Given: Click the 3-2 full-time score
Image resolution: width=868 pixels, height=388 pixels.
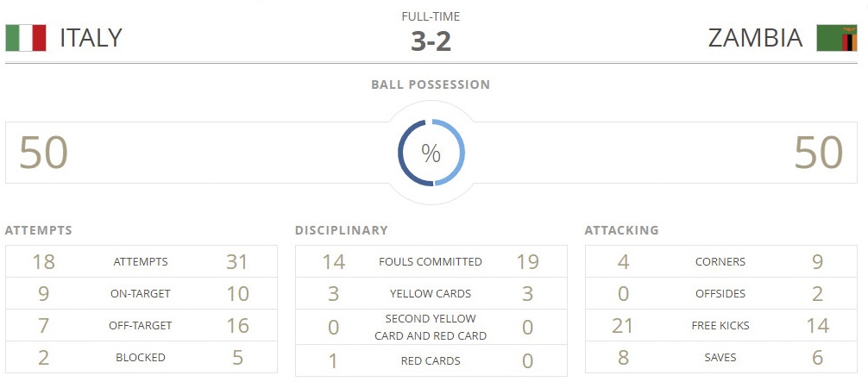Looking at the screenshot, I should [x=431, y=41].
